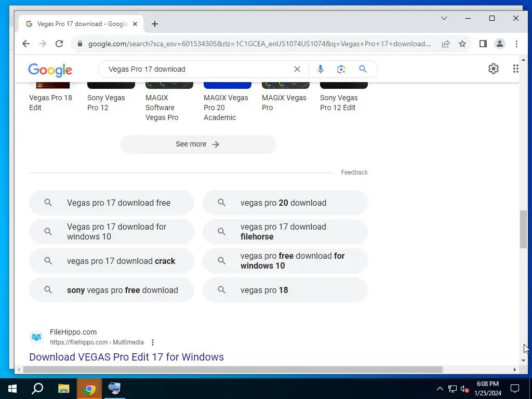Focus the Google search input field
The height and width of the screenshot is (399, 532).
pyautogui.click(x=198, y=69)
